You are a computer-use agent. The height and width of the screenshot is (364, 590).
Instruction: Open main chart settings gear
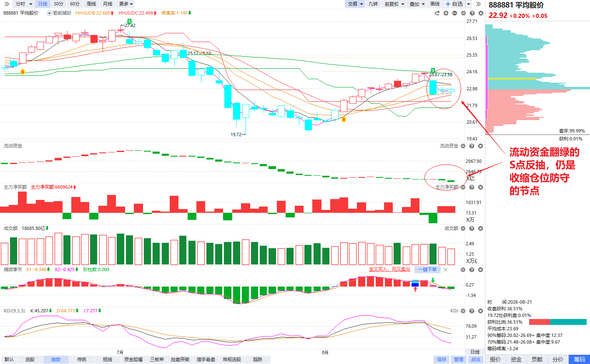[463, 13]
